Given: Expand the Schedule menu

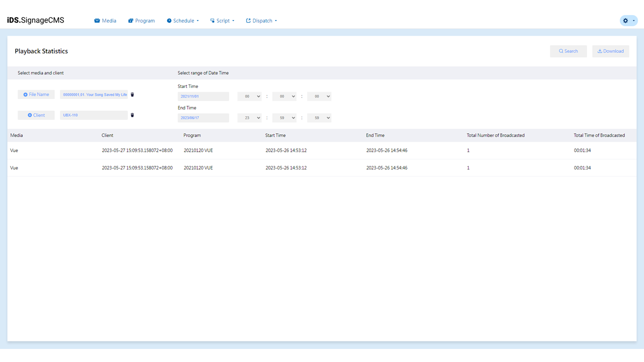Looking at the screenshot, I should [x=183, y=21].
